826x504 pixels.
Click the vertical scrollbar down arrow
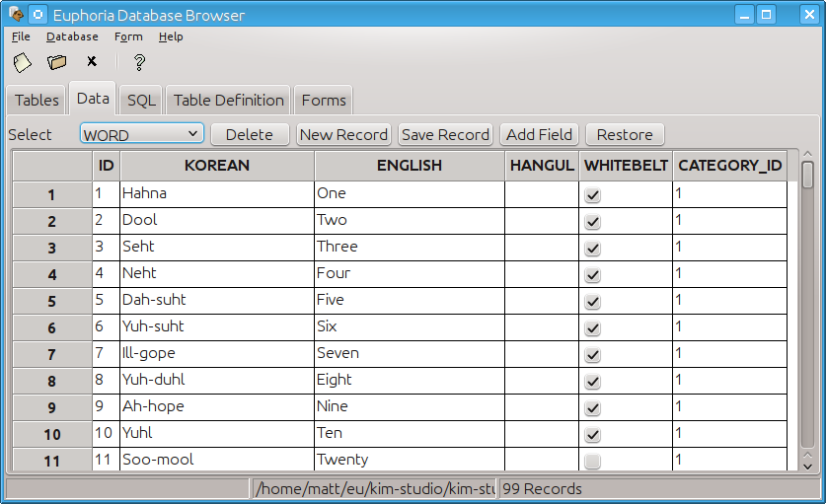pyautogui.click(x=807, y=464)
